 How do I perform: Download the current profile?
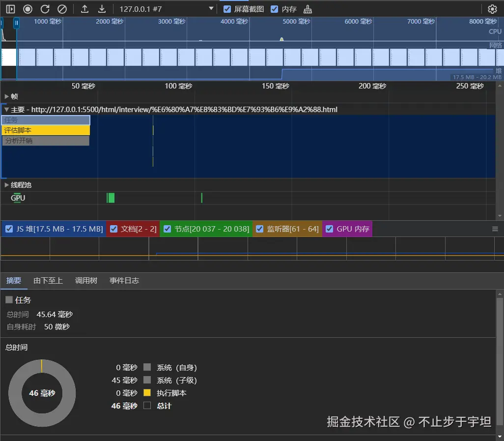point(102,9)
